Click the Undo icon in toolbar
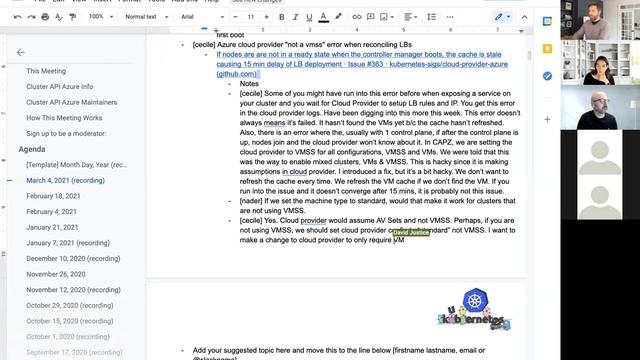The width and height of the screenshot is (640, 360). 18,17
